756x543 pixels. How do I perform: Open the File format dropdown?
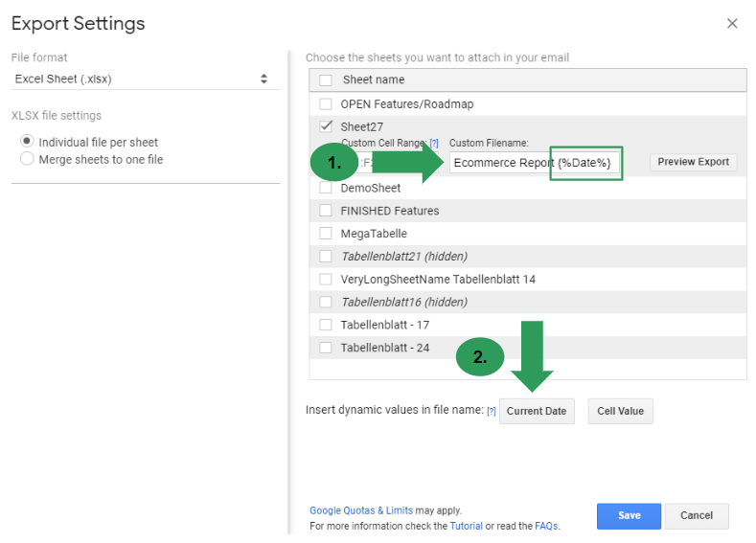(142, 79)
